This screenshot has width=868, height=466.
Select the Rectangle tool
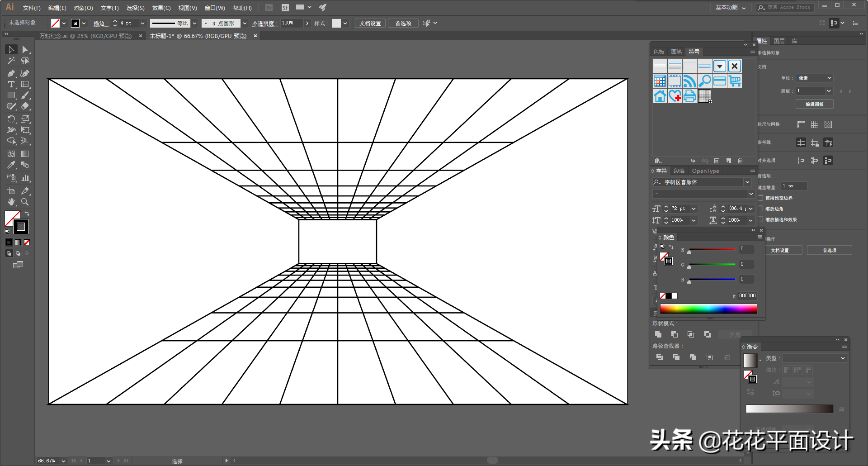pyautogui.click(x=11, y=95)
